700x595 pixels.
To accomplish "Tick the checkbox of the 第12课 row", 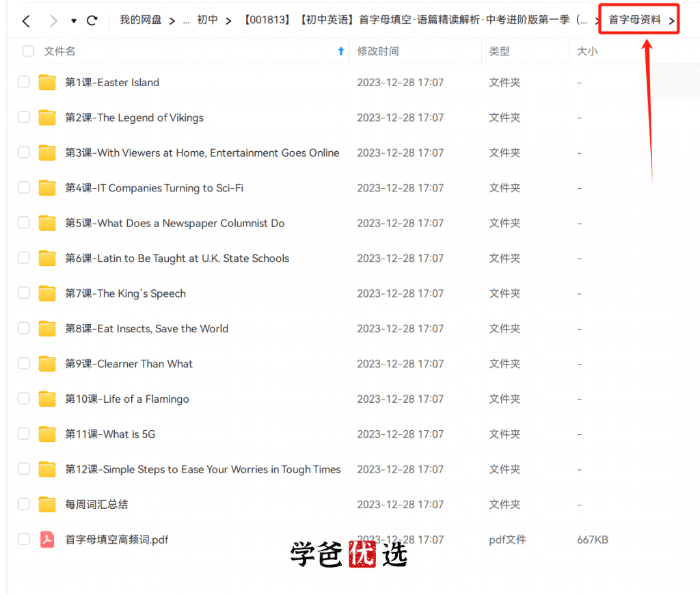I will tap(24, 469).
